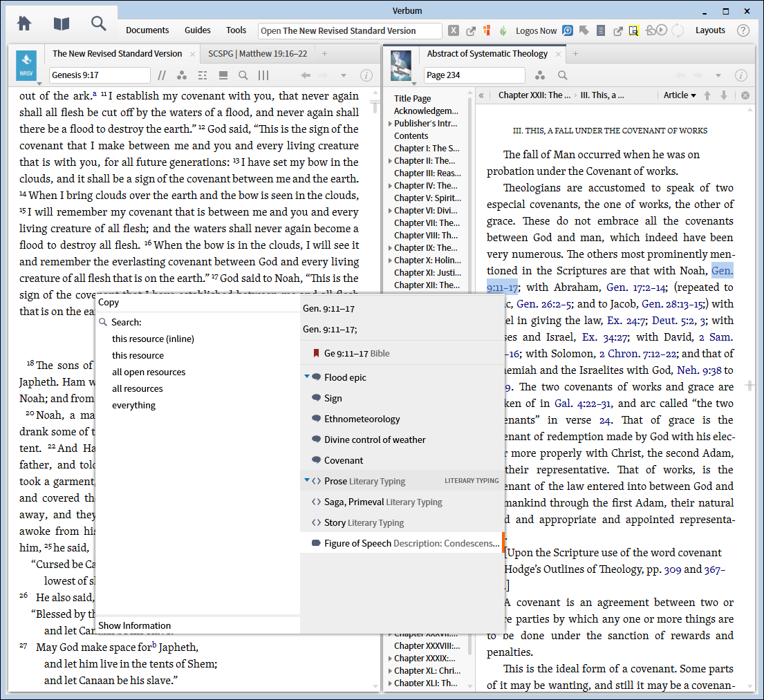Click Show Information at menu bottom
The height and width of the screenshot is (700, 764).
134,625
